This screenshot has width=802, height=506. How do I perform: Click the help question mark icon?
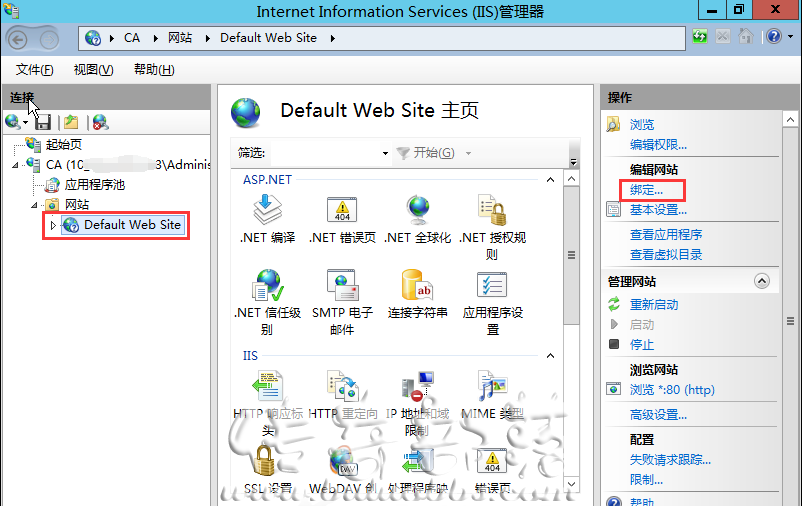774,36
